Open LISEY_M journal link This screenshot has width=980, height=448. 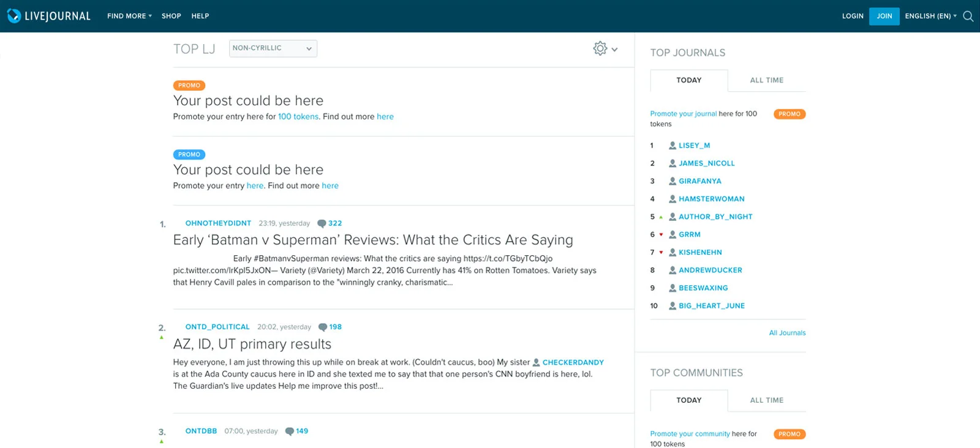coord(694,146)
